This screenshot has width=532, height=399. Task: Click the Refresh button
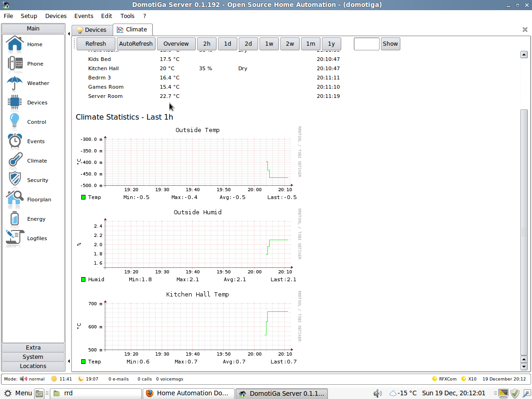click(x=96, y=44)
